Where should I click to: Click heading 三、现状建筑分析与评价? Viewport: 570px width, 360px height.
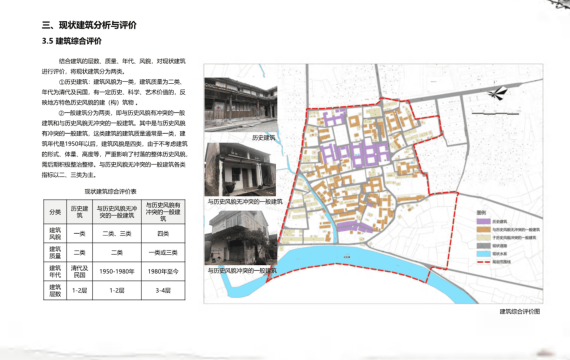89,25
